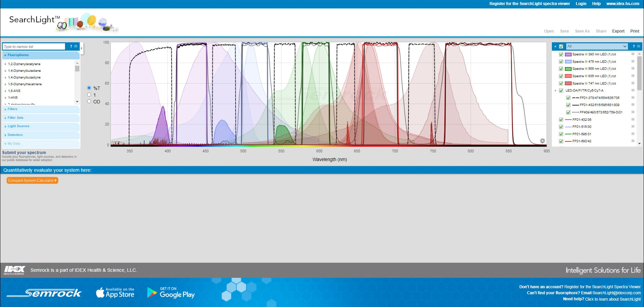Viewport: 644px width, 307px height.
Task: Click the help question mark in the legend header
Action: tap(634, 46)
